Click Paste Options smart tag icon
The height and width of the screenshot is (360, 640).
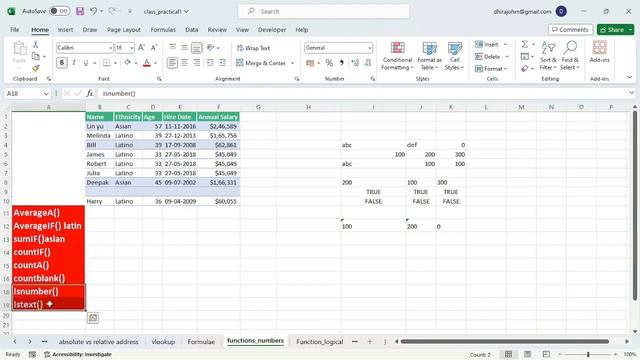93,318
